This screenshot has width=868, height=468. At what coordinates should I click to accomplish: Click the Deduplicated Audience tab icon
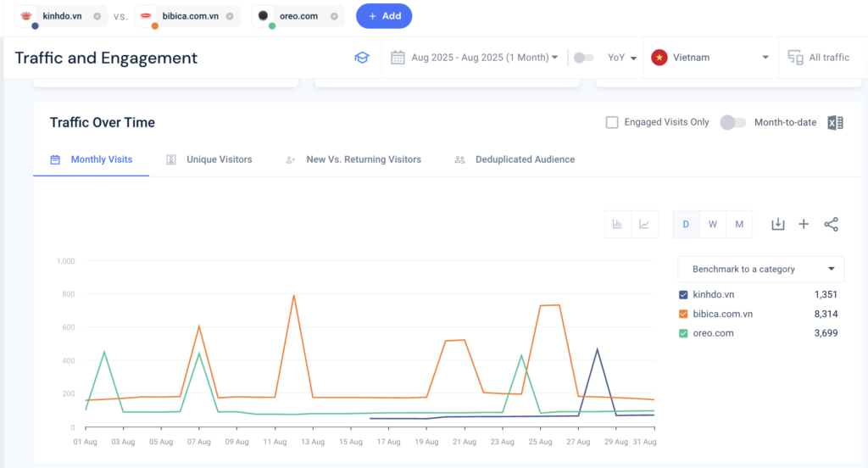pos(459,159)
